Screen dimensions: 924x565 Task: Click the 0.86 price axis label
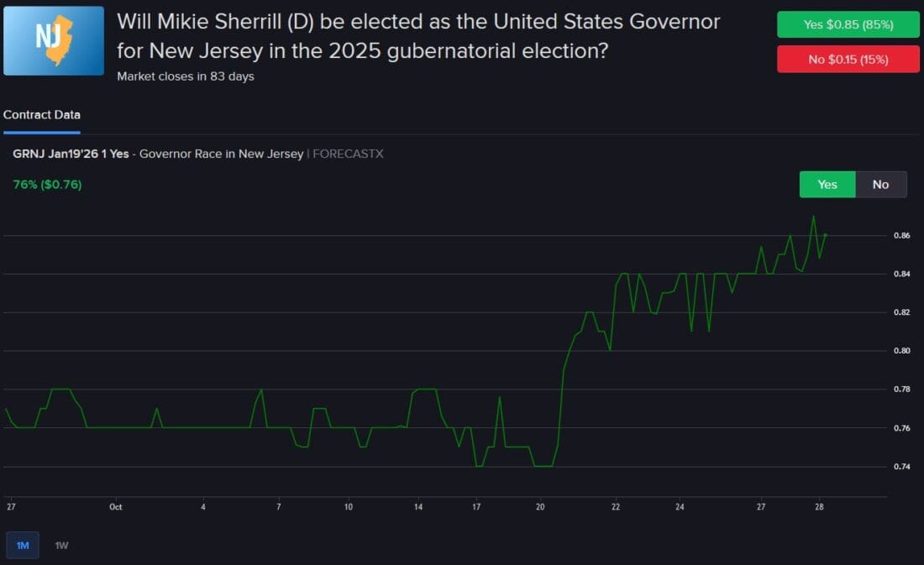coord(900,236)
